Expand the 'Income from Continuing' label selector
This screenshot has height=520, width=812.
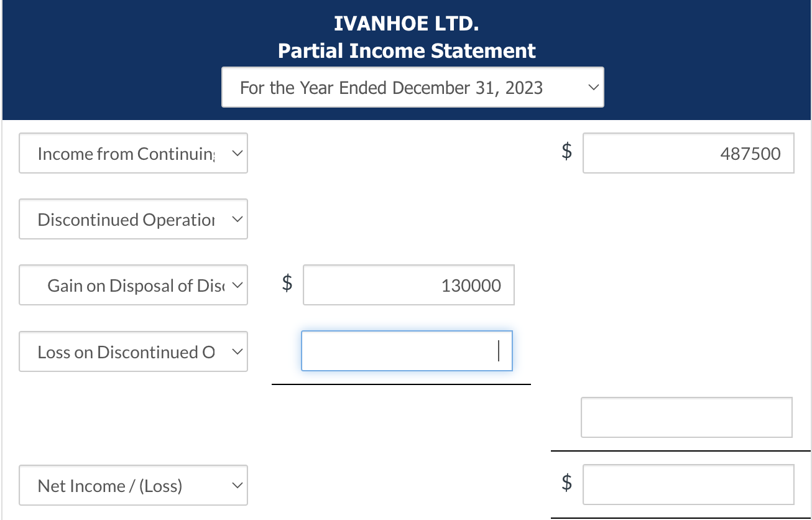click(133, 153)
